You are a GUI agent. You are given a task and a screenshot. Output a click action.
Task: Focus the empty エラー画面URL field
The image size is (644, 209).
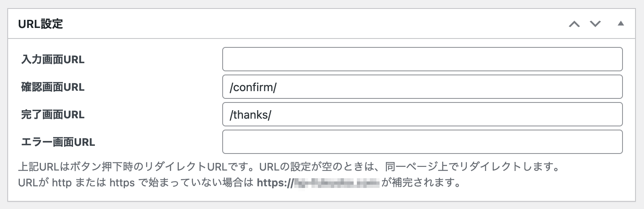pyautogui.click(x=422, y=142)
